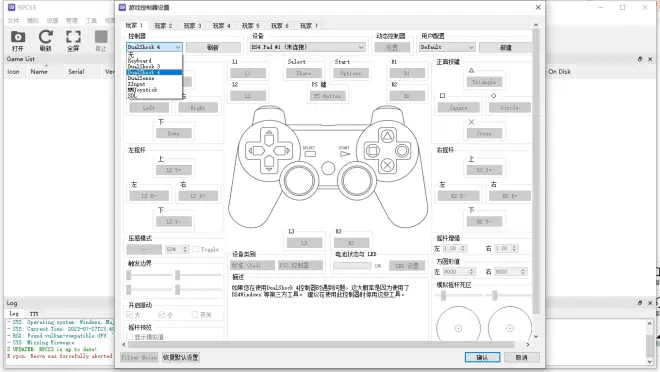Switch to the 玩家 6 tab
The height and width of the screenshot is (372, 660).
pyautogui.click(x=279, y=26)
